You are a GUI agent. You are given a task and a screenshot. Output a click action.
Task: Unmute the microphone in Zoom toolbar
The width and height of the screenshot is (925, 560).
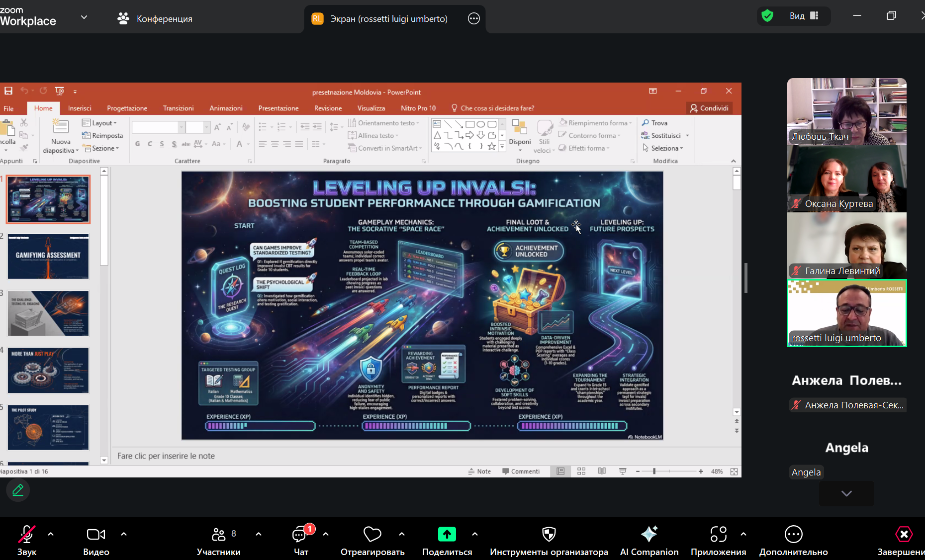point(26,535)
